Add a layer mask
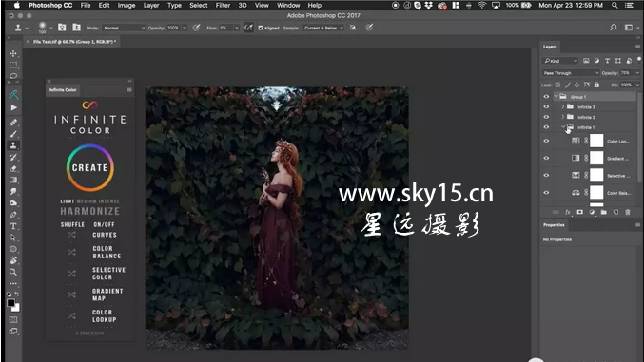 pos(579,212)
